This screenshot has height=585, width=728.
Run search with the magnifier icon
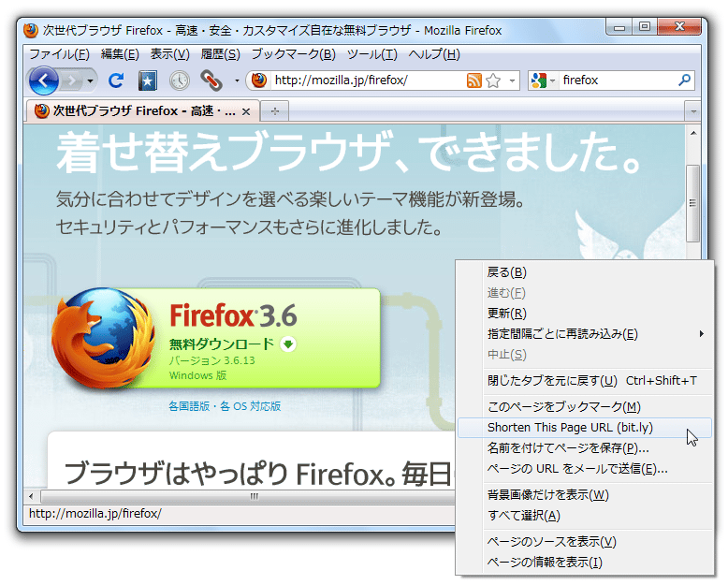pyautogui.click(x=684, y=80)
